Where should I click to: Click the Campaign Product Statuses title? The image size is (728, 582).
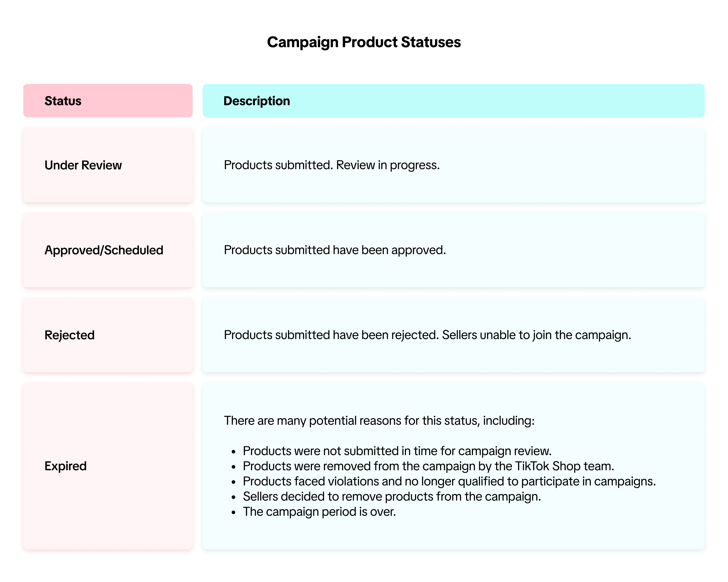coord(364,42)
